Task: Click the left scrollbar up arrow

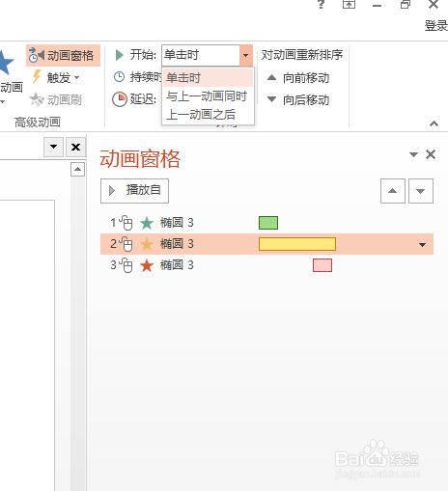Action: pos(77,169)
